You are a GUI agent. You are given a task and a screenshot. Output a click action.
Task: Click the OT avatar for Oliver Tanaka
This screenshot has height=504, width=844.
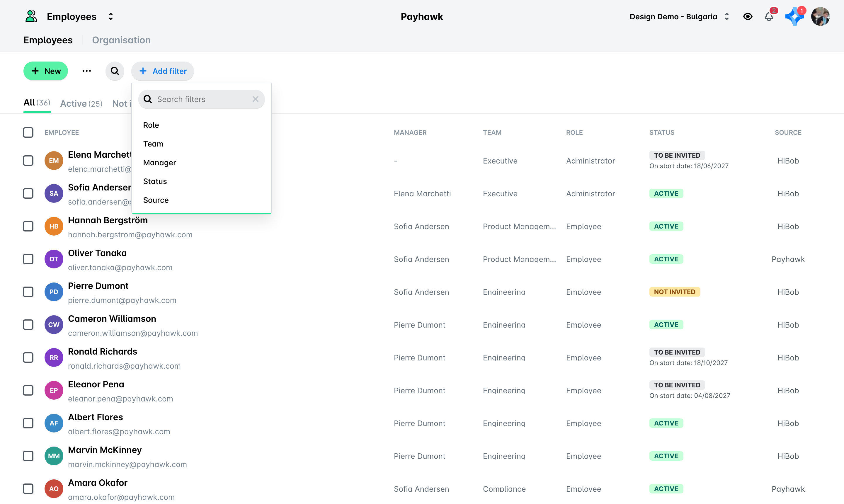(54, 259)
